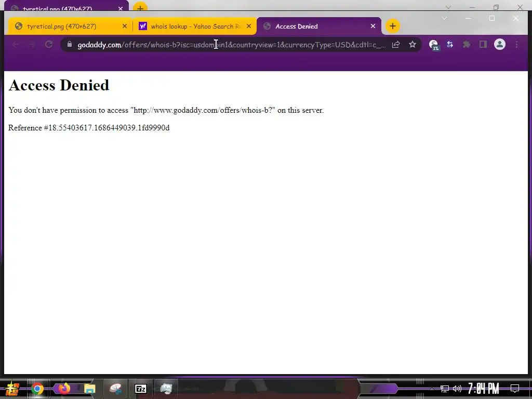Switch to whois lookup Yahoo Search tab
This screenshot has width=532, height=399.
coord(194,26)
